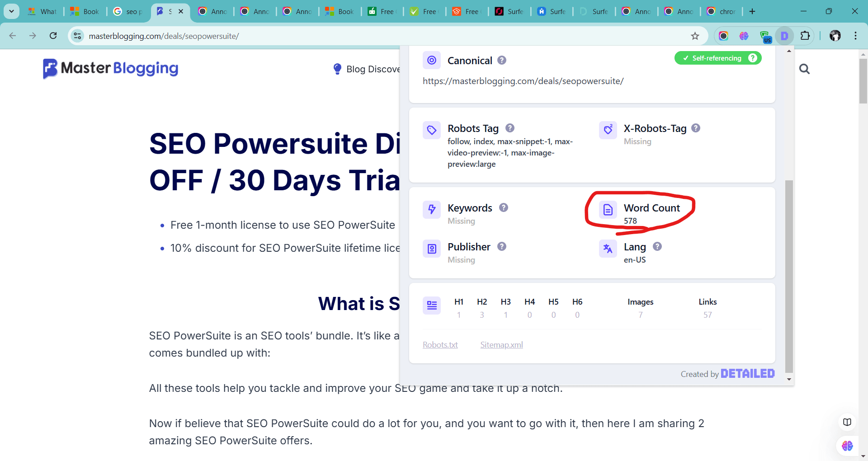868x461 pixels.
Task: Click the Word Count document icon
Action: pos(608,210)
